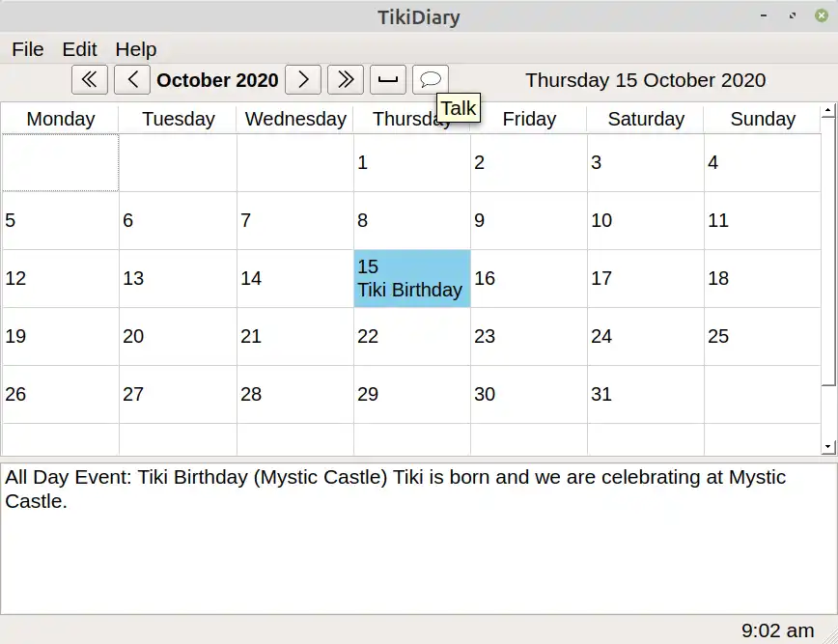This screenshot has height=644, width=838.
Task: Go to previous month arrow
Action: click(131, 80)
